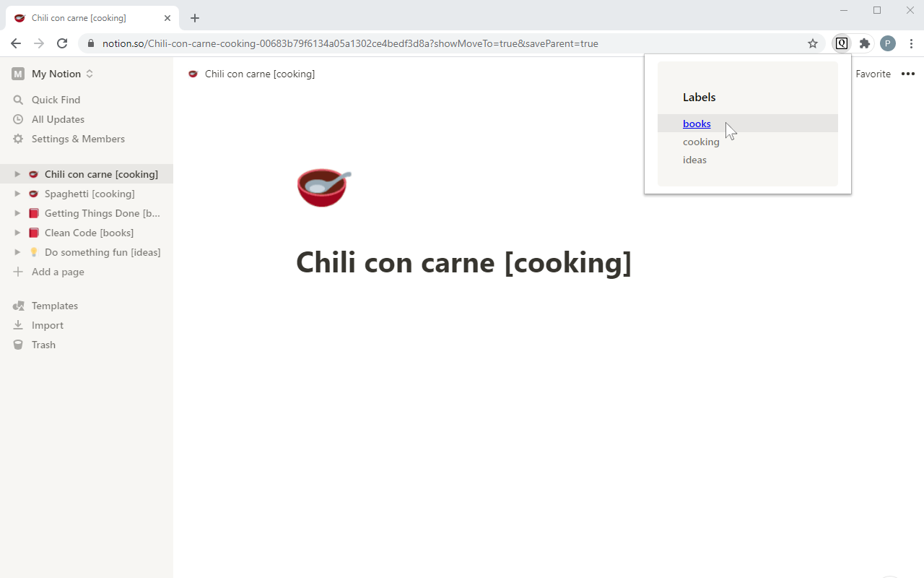This screenshot has width=924, height=578.
Task: Click the Spaghetti page bowl icon
Action: (33, 194)
